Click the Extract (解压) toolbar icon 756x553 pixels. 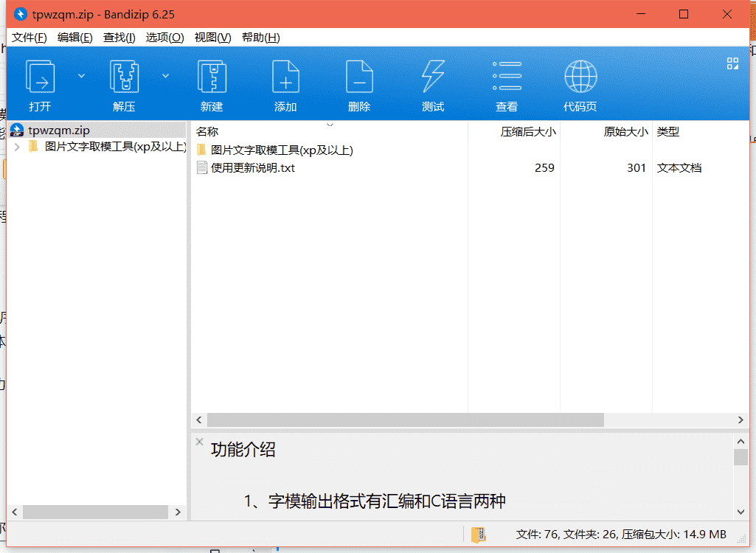[x=124, y=76]
